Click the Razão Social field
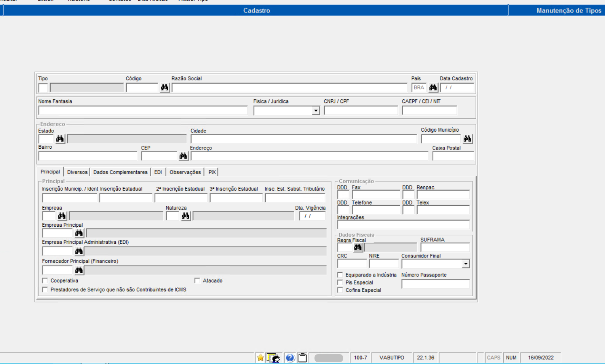 (289, 88)
